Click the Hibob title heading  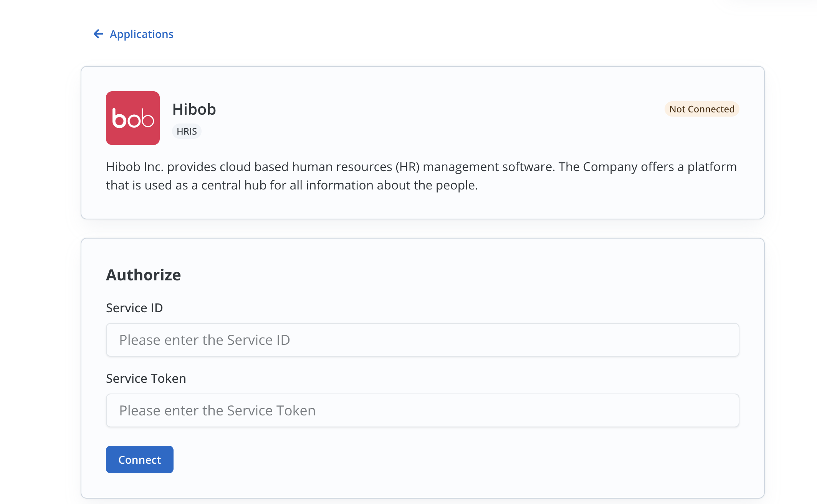(x=194, y=109)
